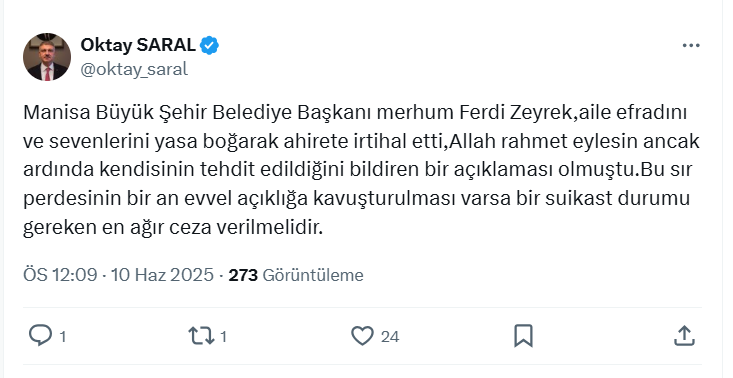Click the Görüntüleme views label
The image size is (733, 378).
point(313,275)
